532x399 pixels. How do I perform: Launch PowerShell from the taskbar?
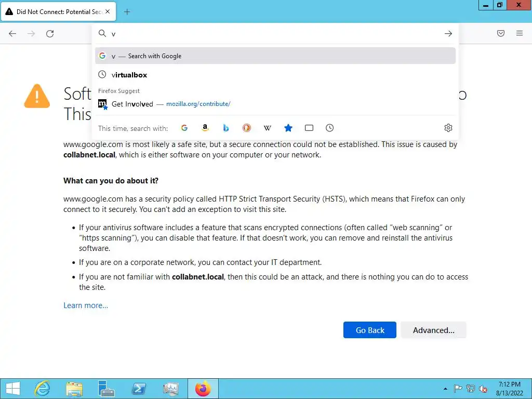coord(138,389)
